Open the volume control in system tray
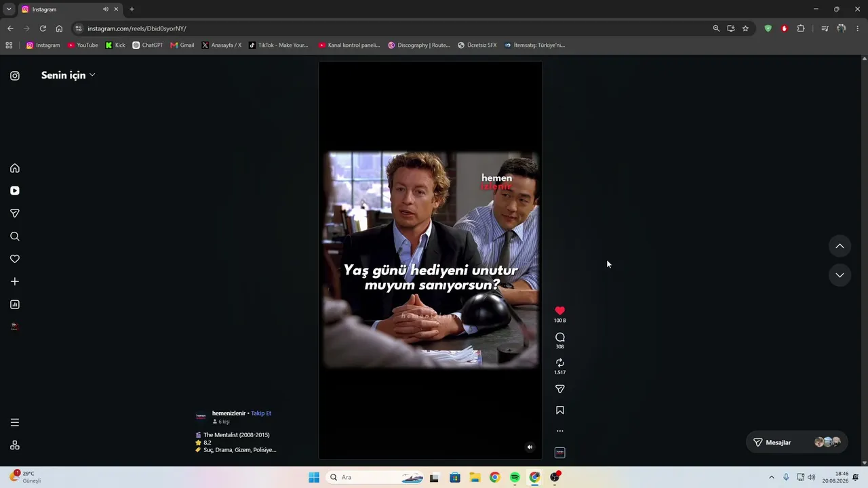868x488 pixels. 812,477
